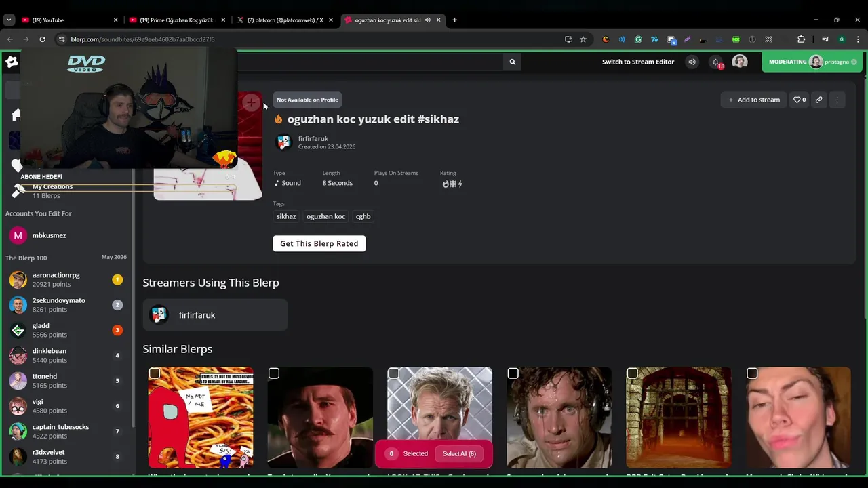
Task: Mute tab via speaker icon on Blerp tab
Action: [427, 20]
